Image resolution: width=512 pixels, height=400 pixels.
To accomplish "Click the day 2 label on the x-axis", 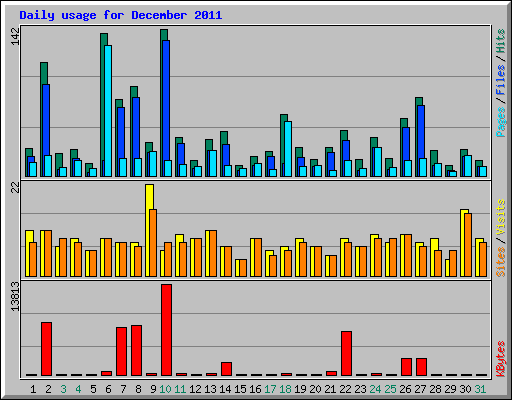I will click(x=48, y=389).
